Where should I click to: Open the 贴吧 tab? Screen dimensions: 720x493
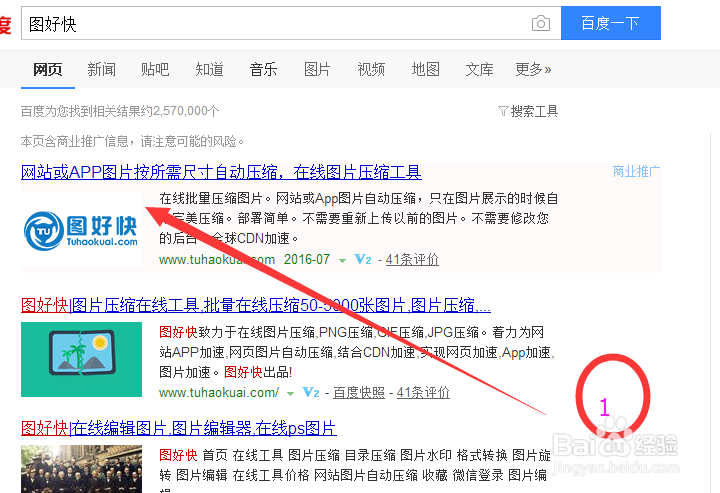(x=155, y=69)
